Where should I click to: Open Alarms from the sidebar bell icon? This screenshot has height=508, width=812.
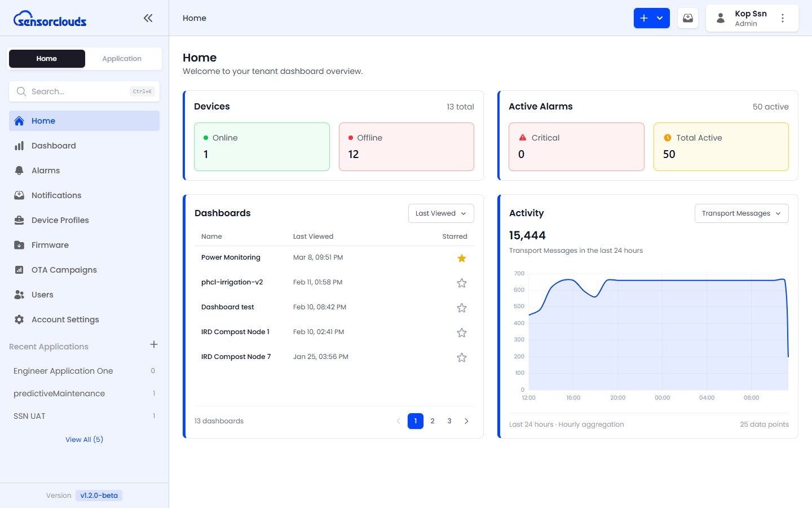[19, 170]
